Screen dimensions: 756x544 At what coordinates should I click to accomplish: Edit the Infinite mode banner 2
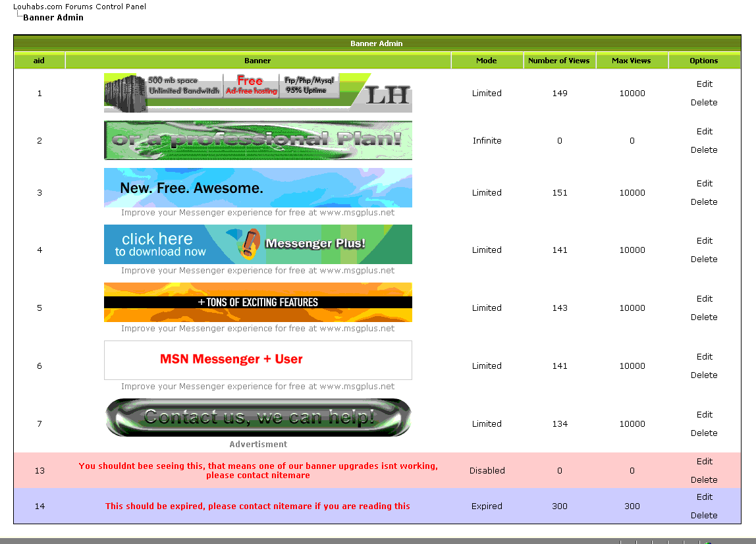(704, 132)
